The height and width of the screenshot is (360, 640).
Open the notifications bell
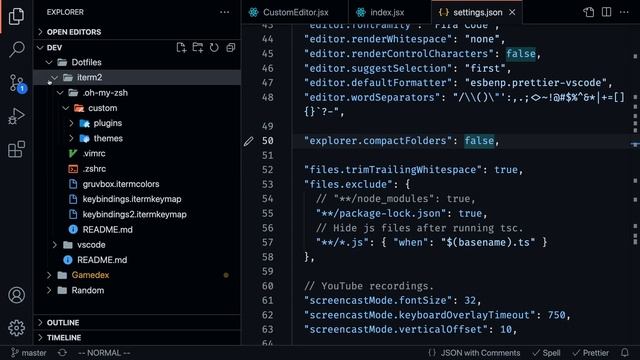(x=624, y=353)
